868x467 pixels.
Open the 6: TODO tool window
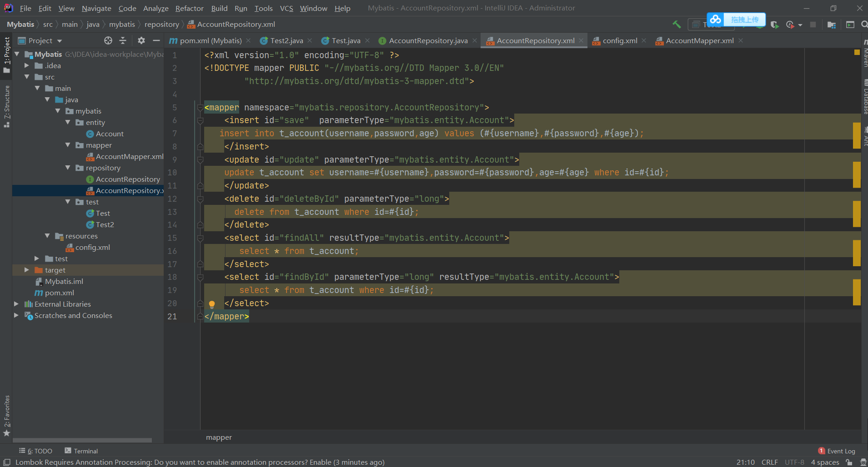click(x=36, y=451)
